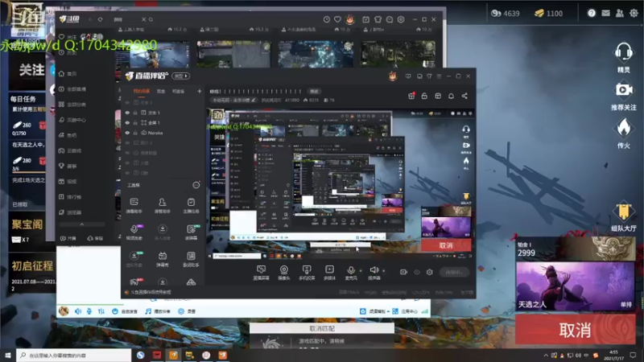Toggle the lock on 全屏 1 layer
Image resolution: width=644 pixels, height=362 pixels.
135,123
